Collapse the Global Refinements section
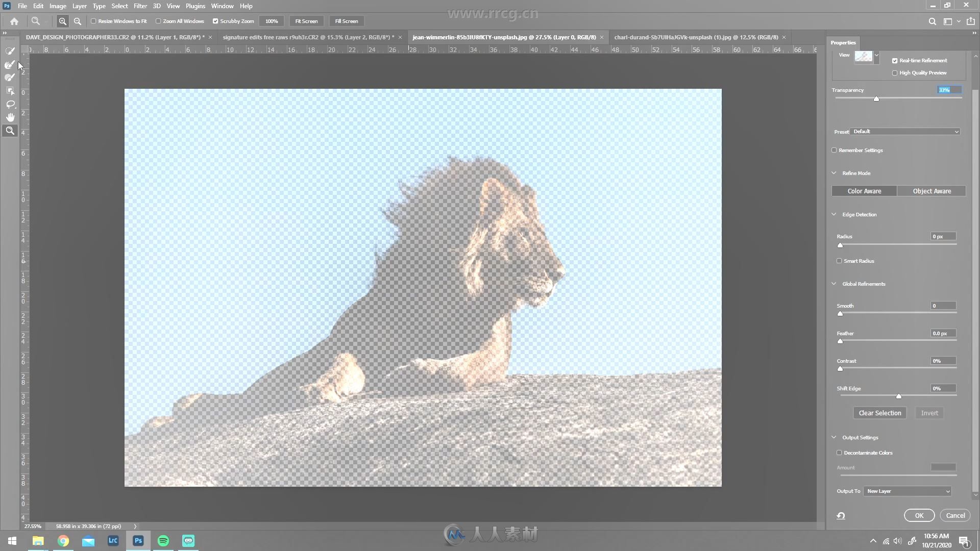 pos(834,284)
